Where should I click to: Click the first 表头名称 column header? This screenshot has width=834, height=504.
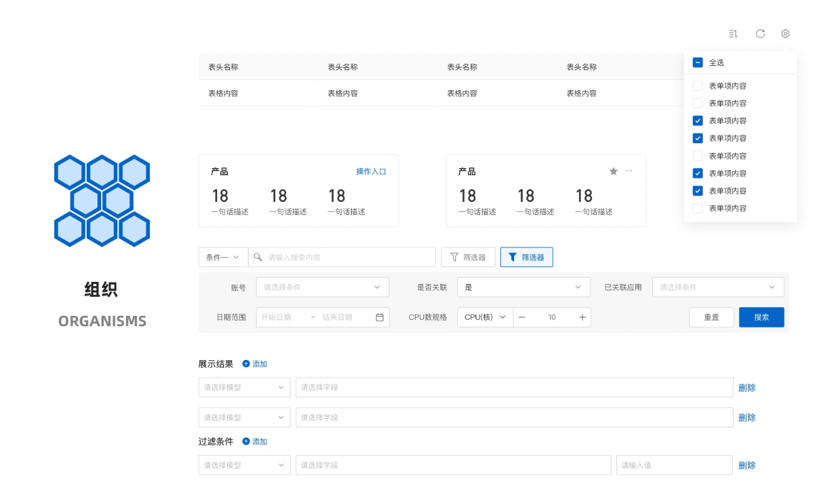tap(223, 67)
